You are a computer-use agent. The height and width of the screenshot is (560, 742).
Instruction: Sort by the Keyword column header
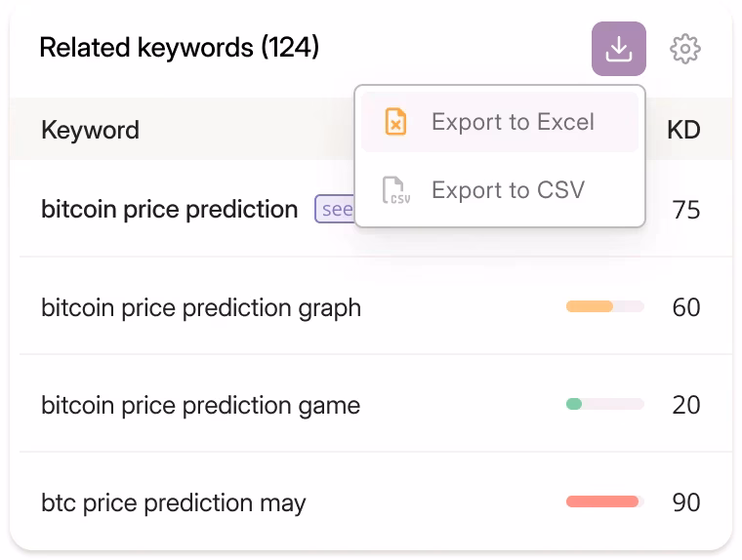click(x=90, y=130)
